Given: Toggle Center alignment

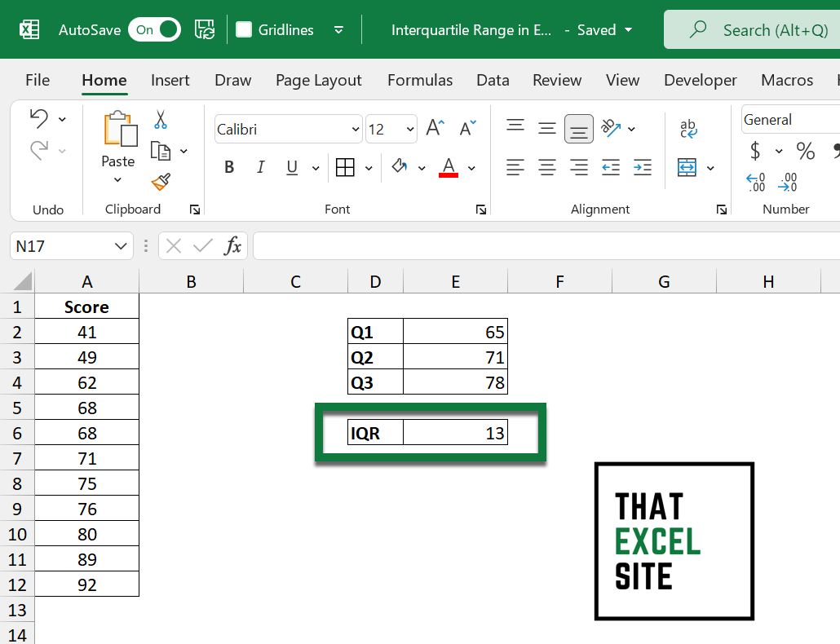Looking at the screenshot, I should point(546,167).
